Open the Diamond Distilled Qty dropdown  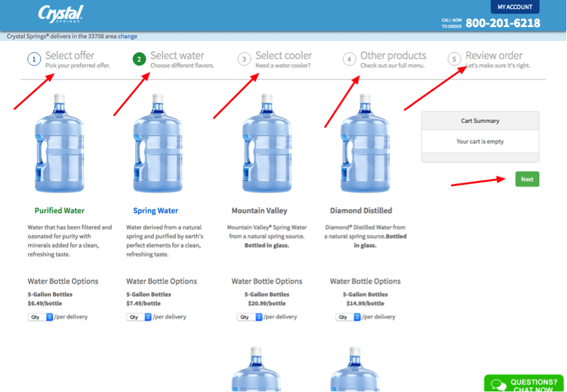[348, 317]
